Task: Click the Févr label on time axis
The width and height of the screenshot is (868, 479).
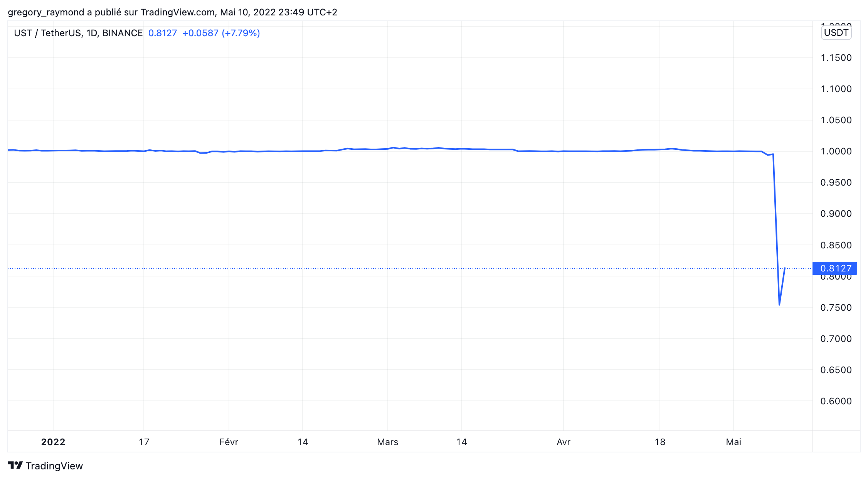Action: click(229, 442)
